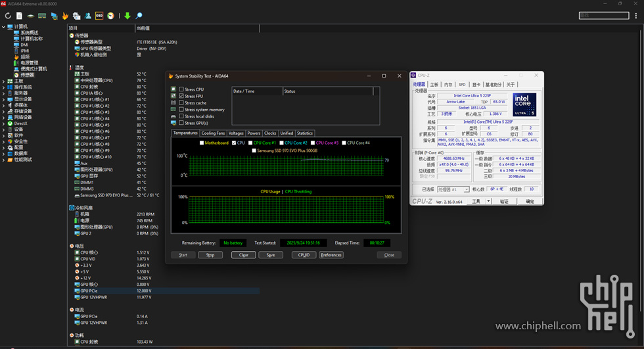Open Preferences in stability test
644x349 pixels.
[331, 255]
